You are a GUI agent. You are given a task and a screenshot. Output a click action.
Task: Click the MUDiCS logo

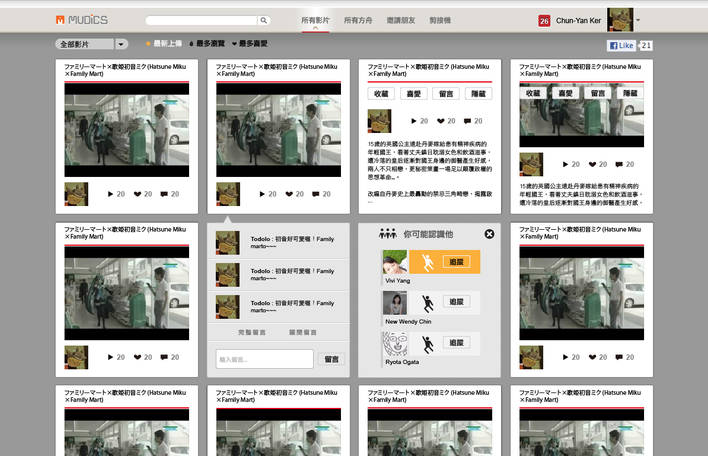[x=82, y=20]
